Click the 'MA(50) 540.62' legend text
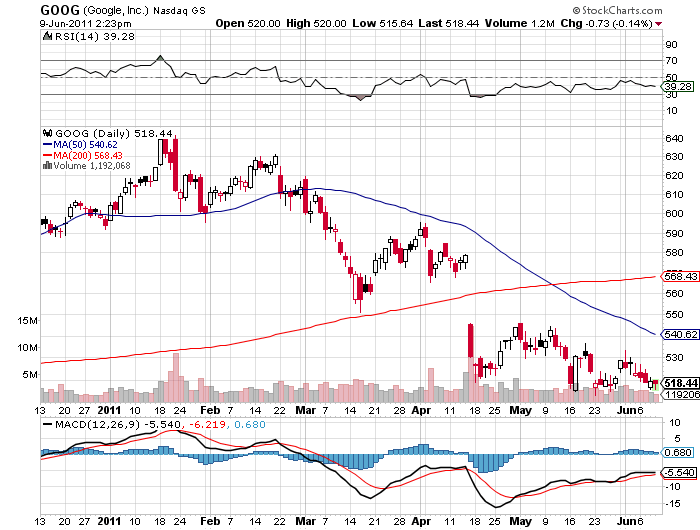Viewport: 700px width, 530px height. pyautogui.click(x=85, y=145)
